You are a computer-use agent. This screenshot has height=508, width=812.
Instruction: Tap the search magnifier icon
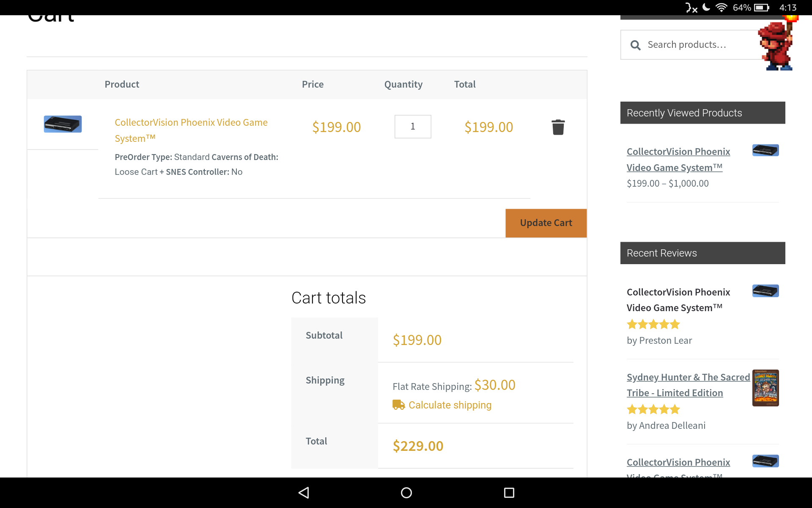[x=635, y=45]
